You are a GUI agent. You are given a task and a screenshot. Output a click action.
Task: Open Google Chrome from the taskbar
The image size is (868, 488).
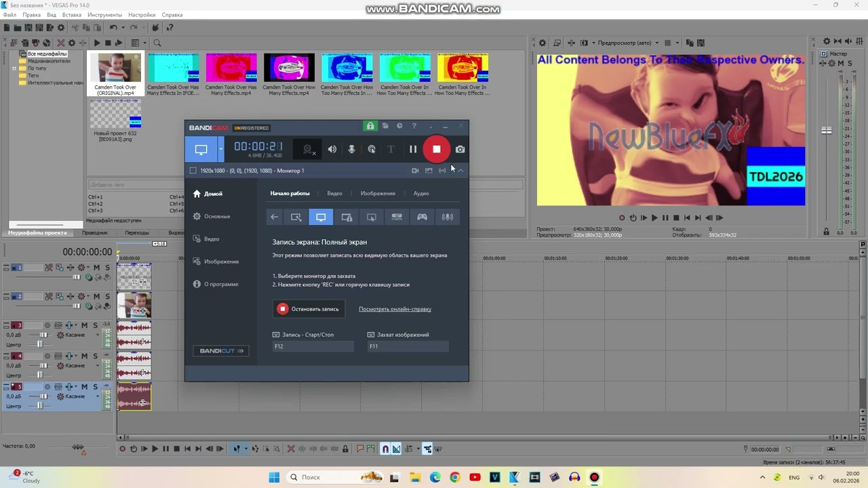(454, 477)
